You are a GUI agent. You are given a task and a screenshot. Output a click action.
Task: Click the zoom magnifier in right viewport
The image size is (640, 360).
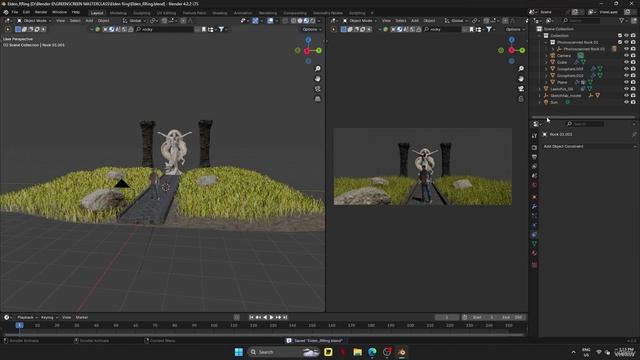point(521,69)
